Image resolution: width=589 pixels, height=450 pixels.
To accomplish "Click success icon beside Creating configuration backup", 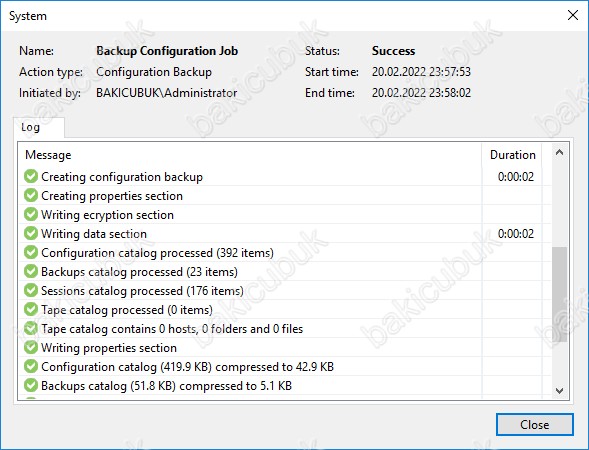I will point(31,176).
